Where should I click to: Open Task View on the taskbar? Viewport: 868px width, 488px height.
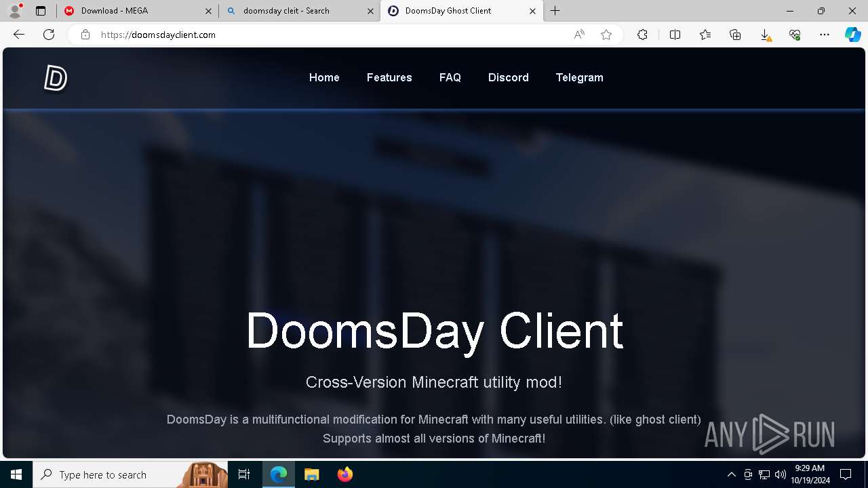coord(244,474)
